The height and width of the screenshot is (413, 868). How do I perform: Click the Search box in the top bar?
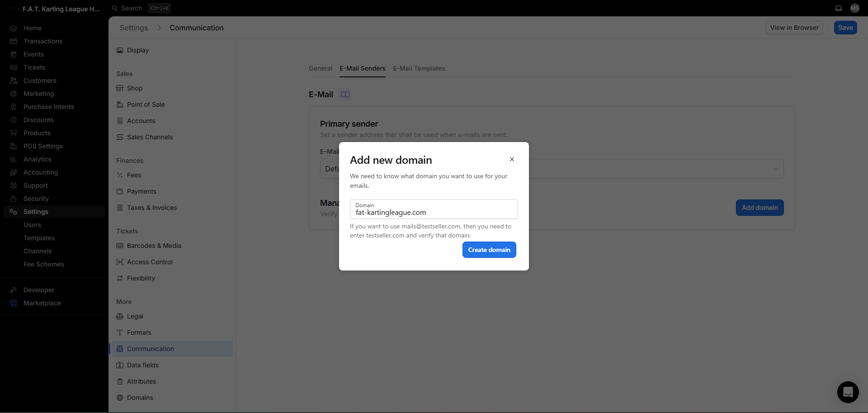tap(141, 8)
